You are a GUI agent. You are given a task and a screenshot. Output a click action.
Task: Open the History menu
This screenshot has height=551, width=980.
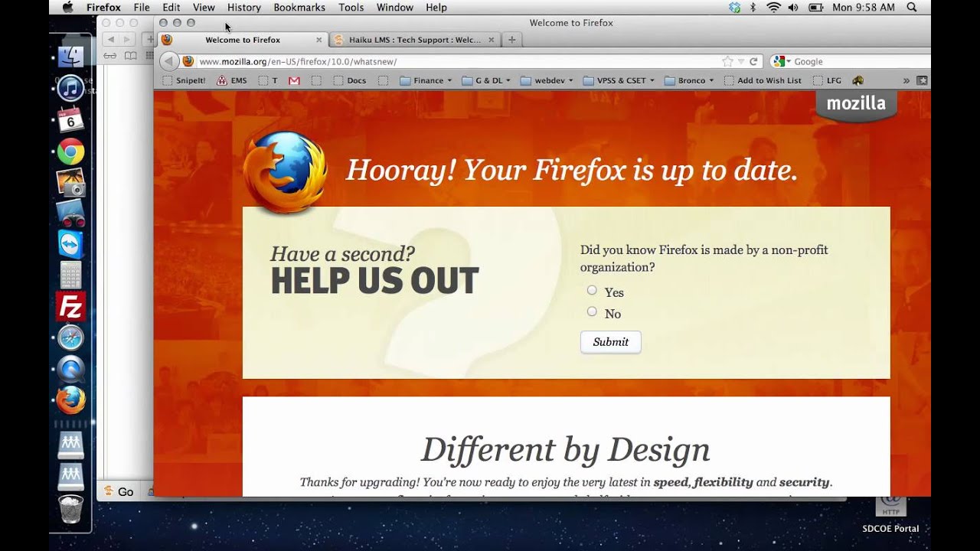coord(244,7)
